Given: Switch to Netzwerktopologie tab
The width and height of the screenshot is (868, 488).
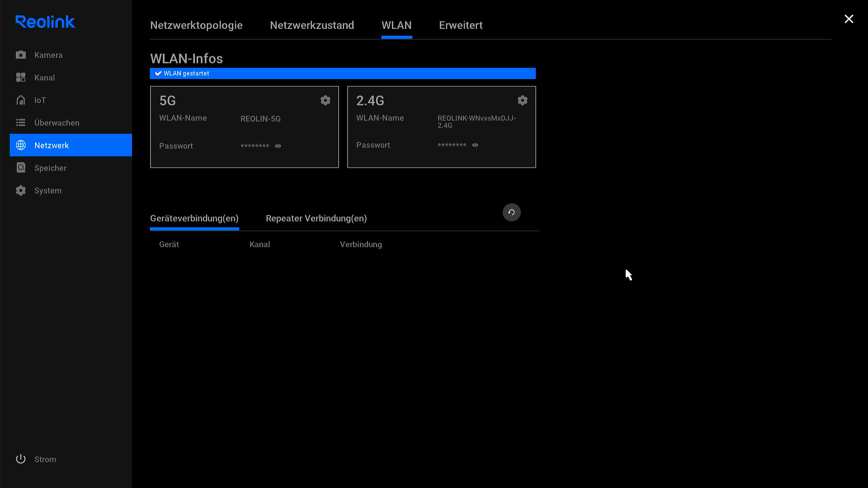Looking at the screenshot, I should [196, 25].
